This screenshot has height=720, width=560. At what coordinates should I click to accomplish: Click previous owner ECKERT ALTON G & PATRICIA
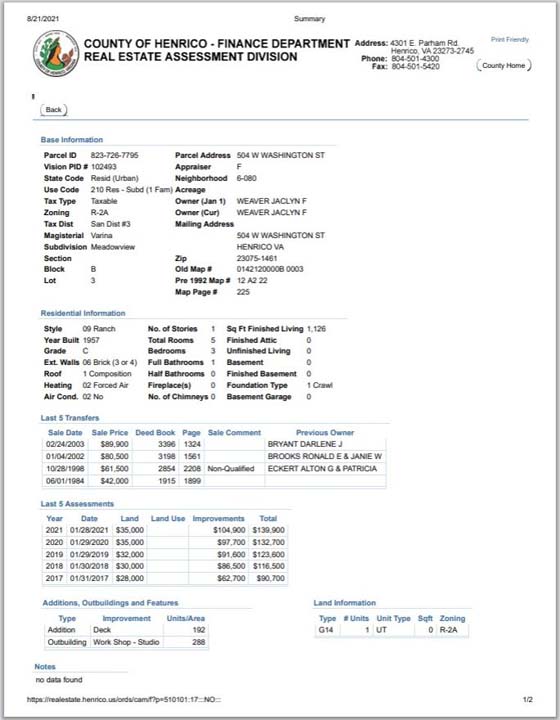pyautogui.click(x=322, y=468)
